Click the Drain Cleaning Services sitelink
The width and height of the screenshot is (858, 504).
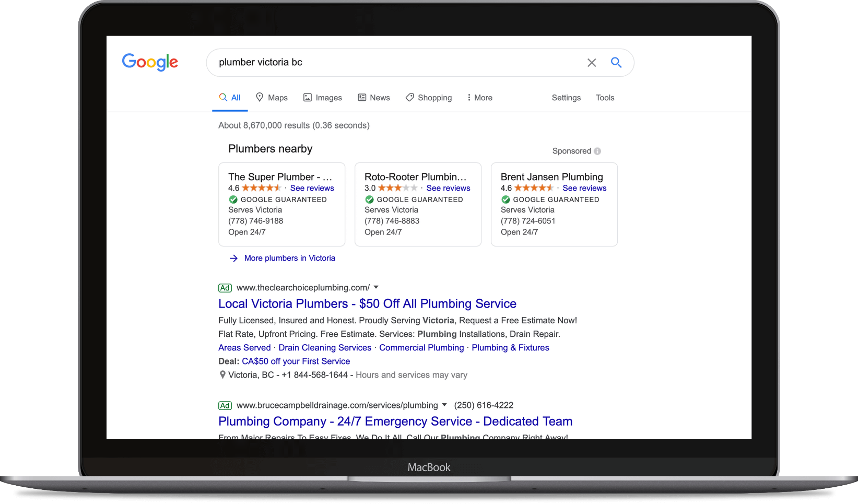click(324, 347)
